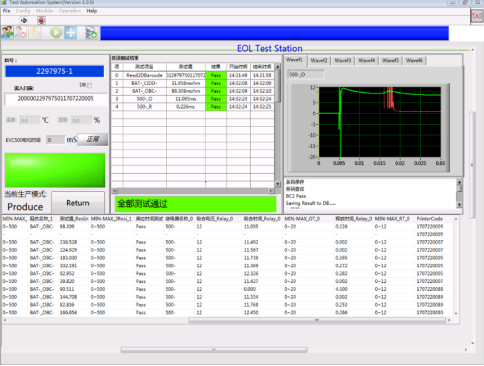The image size is (484, 366).
Task: Click the history table horizontal scrollbar thumb
Action: click(317, 320)
